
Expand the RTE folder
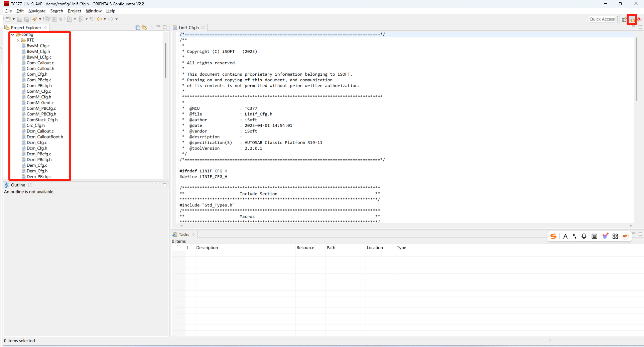click(18, 40)
